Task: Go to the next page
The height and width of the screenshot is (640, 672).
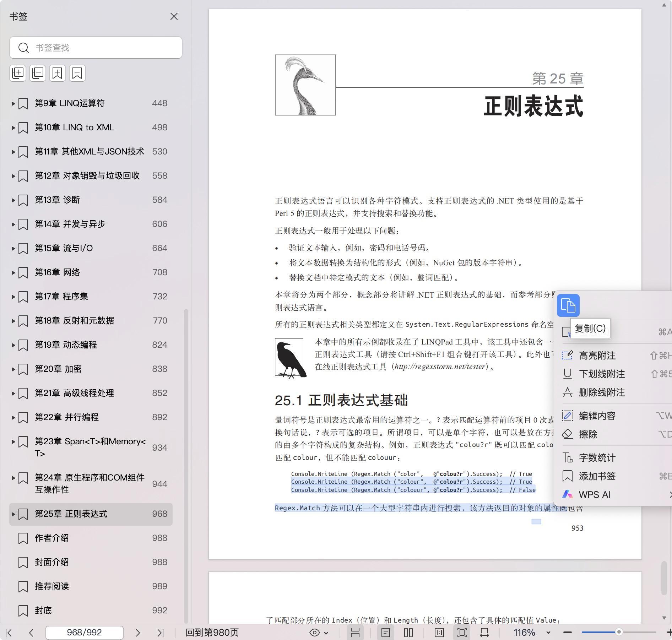Action: coord(138,633)
